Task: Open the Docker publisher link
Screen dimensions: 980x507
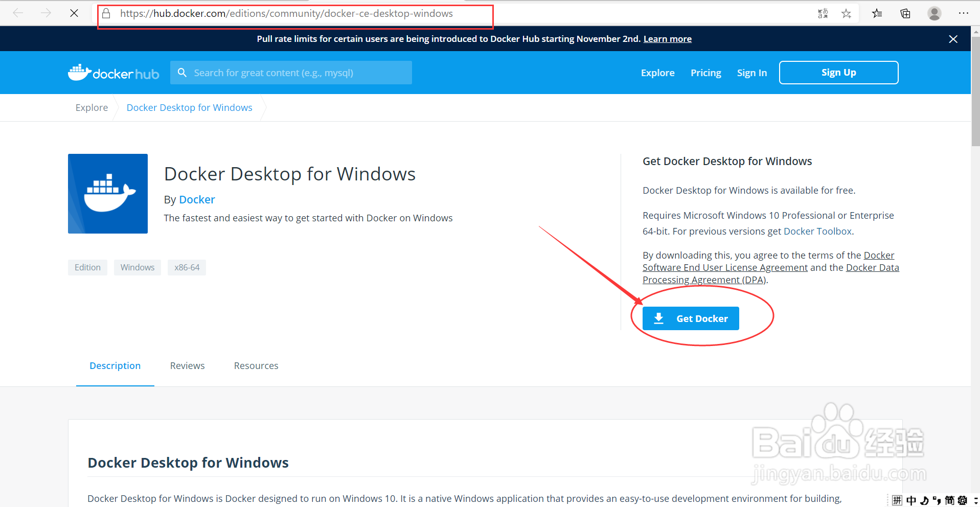Action: coord(197,199)
